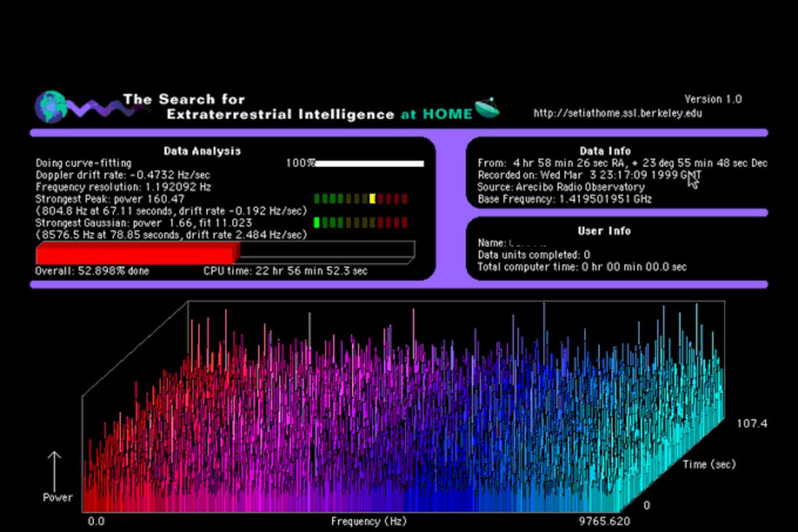Click the User Info heading

pos(604,231)
